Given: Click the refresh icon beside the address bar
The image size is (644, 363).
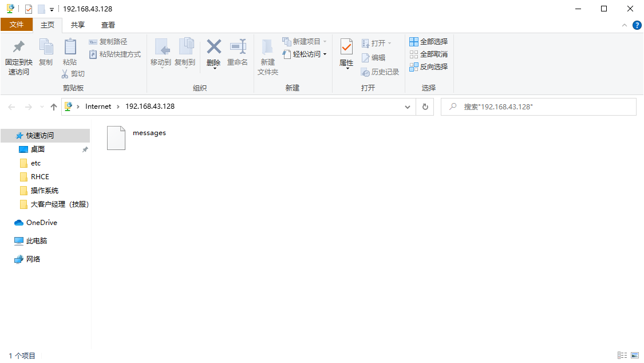Looking at the screenshot, I should point(425,106).
